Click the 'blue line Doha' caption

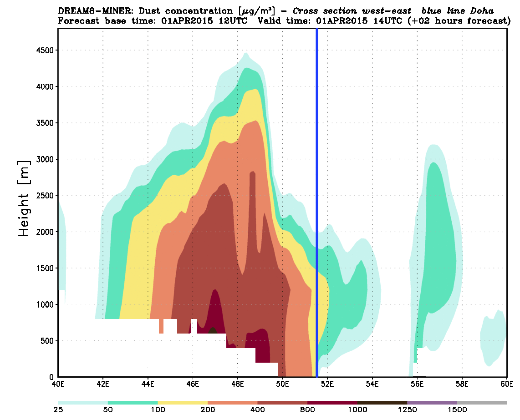tap(458, 11)
